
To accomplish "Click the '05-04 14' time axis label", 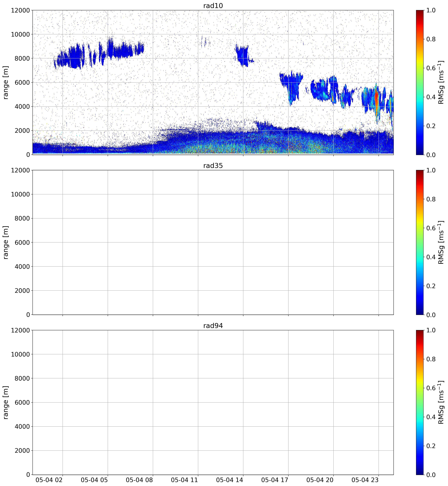I will [230, 480].
